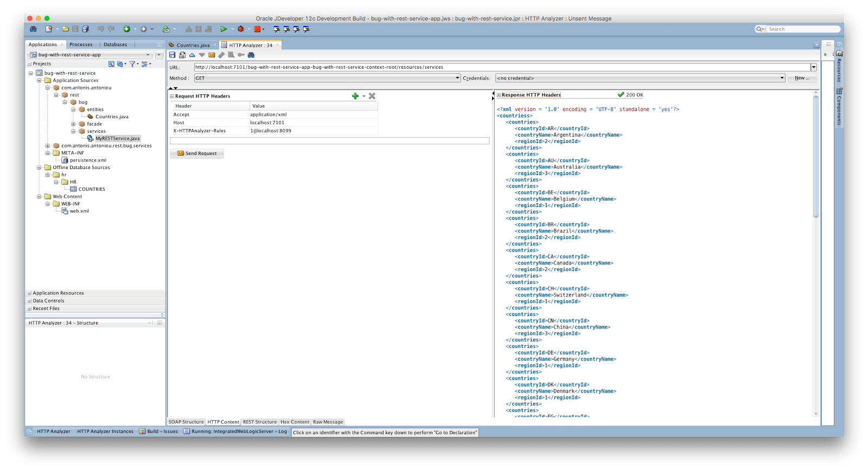The height and width of the screenshot is (471, 868).
Task: Click the SQL worksheet icon in main toolbar
Action: pos(167,29)
